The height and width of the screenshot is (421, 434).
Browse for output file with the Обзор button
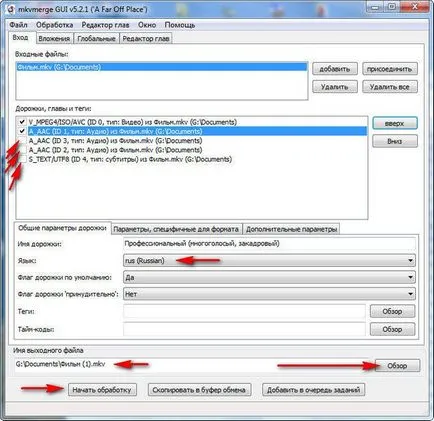pos(397,366)
